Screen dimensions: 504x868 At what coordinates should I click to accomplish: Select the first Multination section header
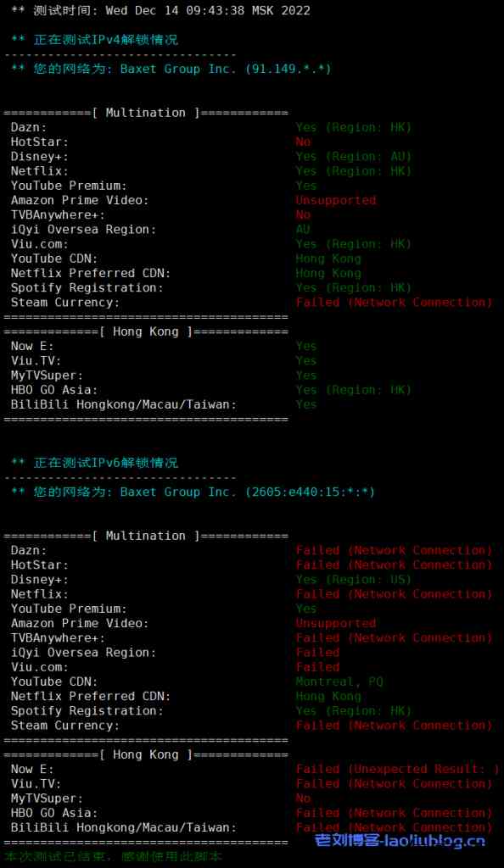(146, 113)
